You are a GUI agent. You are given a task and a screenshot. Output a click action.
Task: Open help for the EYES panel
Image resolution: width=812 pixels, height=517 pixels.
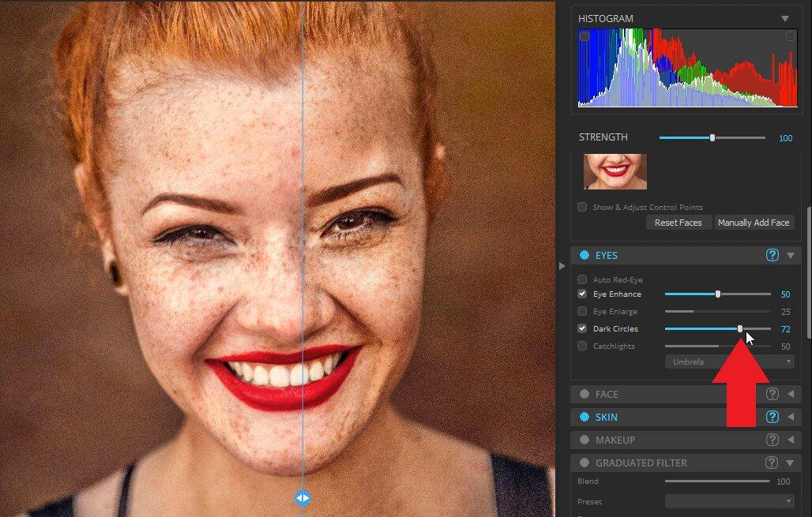point(773,255)
